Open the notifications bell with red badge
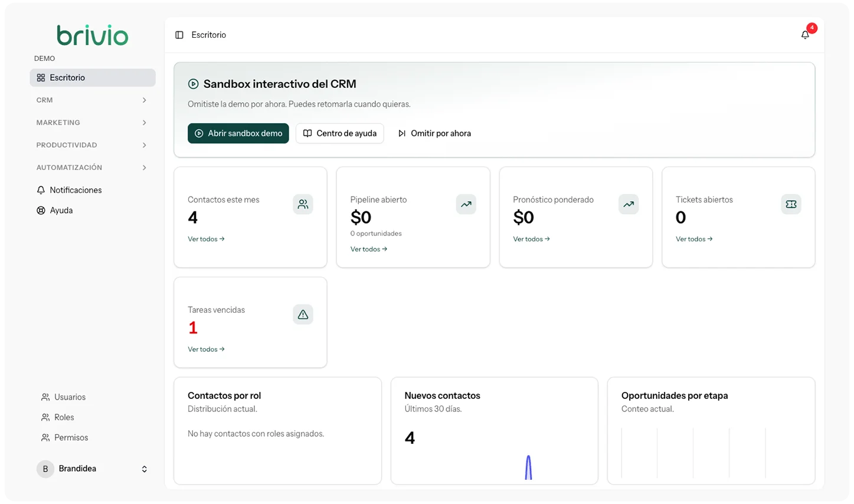Screen dimensions: 854x504 click(805, 35)
